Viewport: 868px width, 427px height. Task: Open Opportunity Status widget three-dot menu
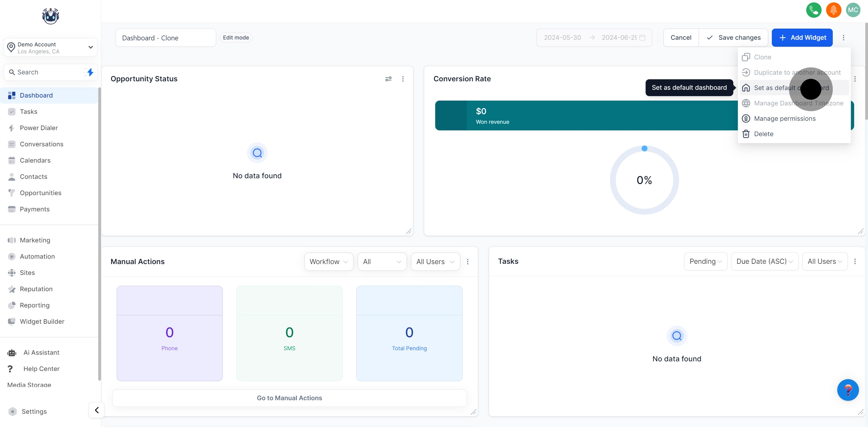pos(403,79)
